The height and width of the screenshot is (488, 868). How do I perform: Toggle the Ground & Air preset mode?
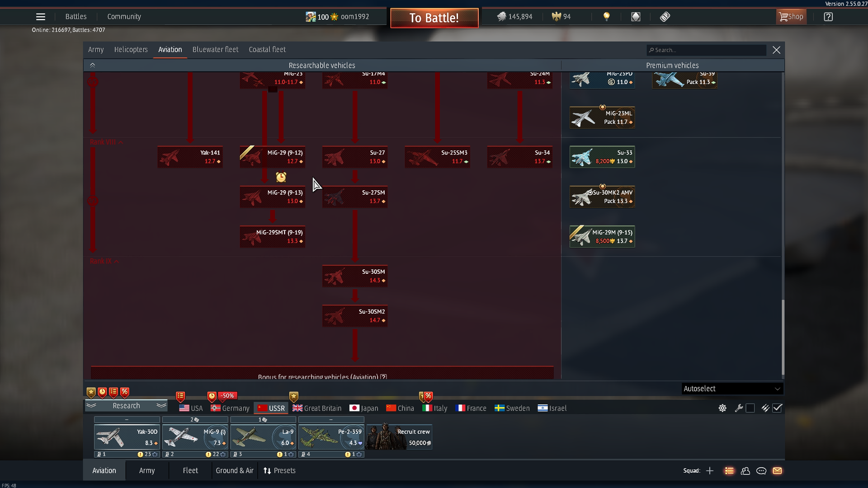tap(234, 471)
